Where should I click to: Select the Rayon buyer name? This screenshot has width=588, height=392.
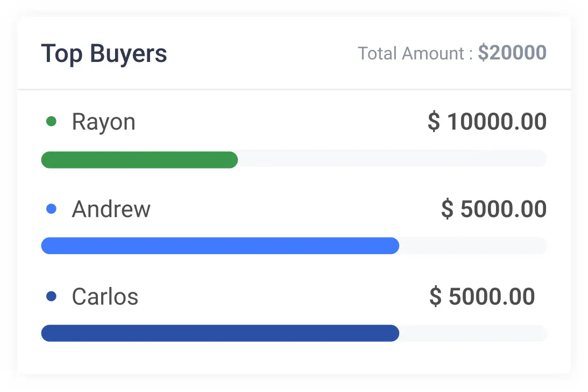[x=103, y=122]
